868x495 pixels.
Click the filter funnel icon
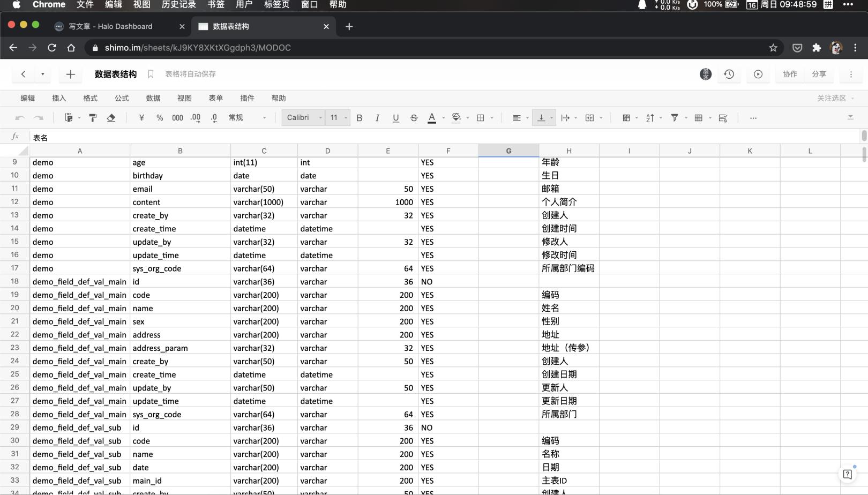pos(675,118)
